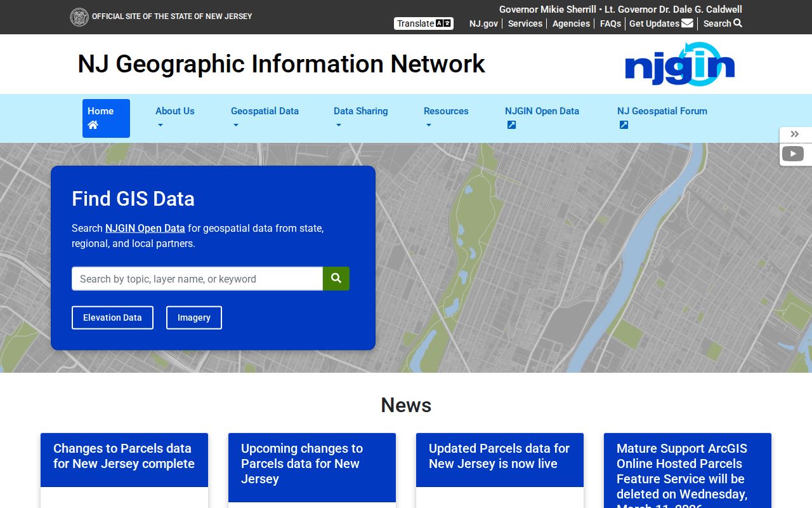The image size is (812, 508).
Task: Click the Official Site of the State text
Action: tap(172, 17)
